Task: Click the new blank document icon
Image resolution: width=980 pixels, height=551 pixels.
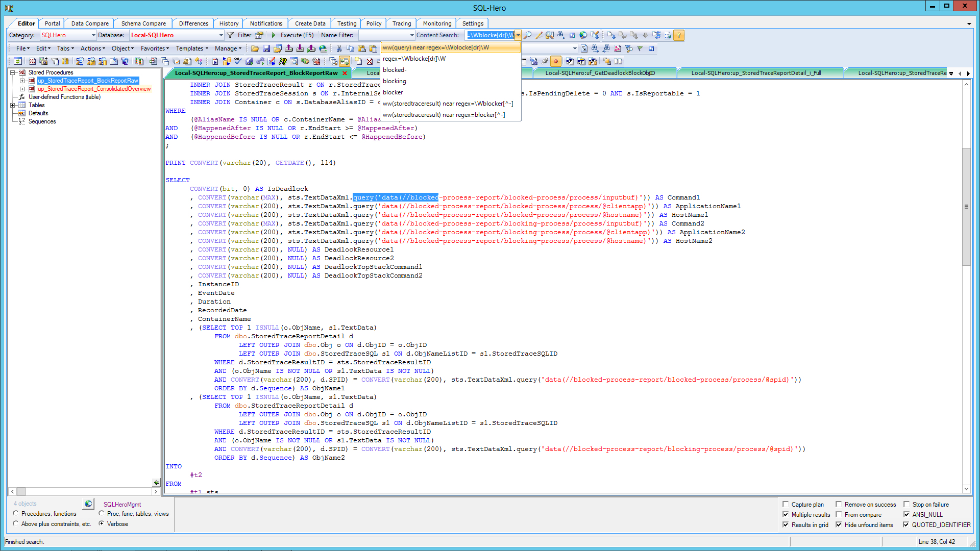Action: (x=359, y=61)
